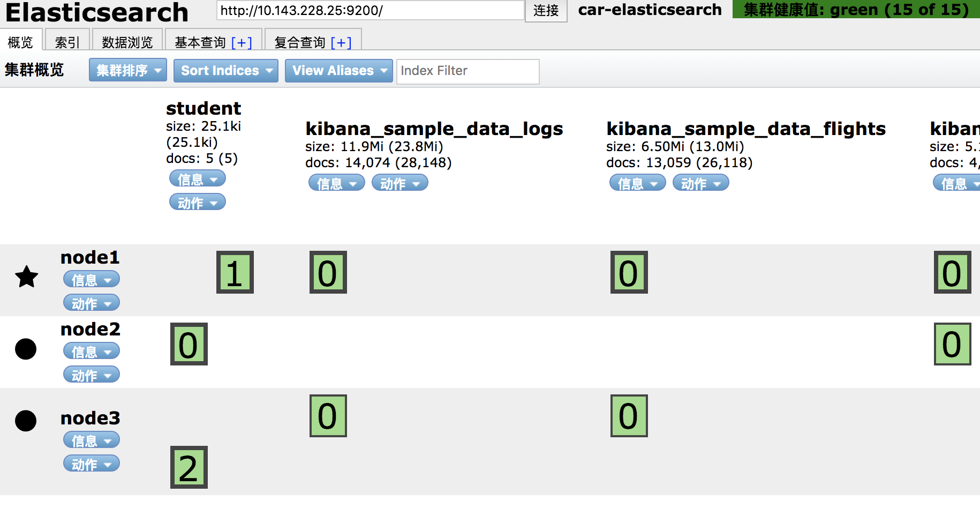This screenshot has height=508, width=980.
Task: Open 动作 dropdown for kibana_sample_data_flights
Action: click(701, 183)
